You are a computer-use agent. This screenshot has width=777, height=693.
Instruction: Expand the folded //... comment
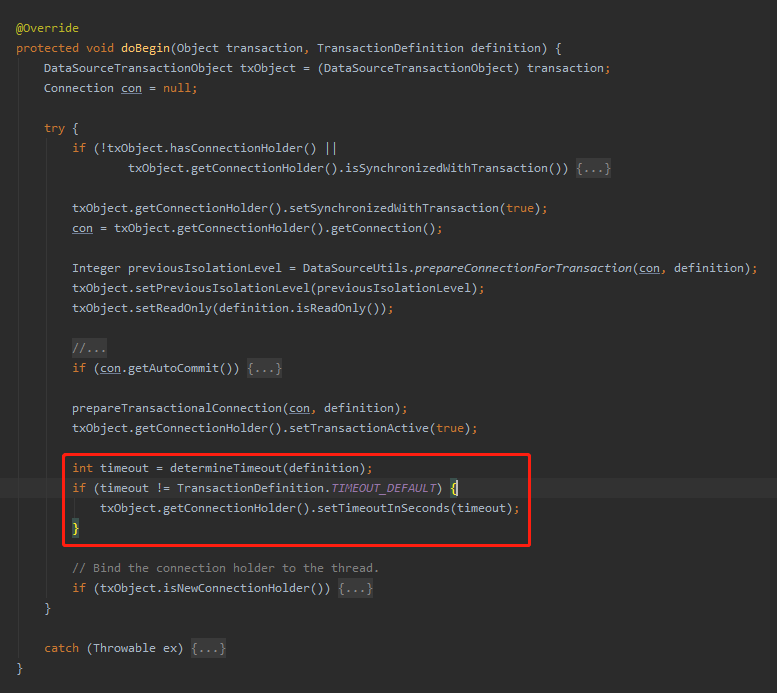click(x=89, y=348)
